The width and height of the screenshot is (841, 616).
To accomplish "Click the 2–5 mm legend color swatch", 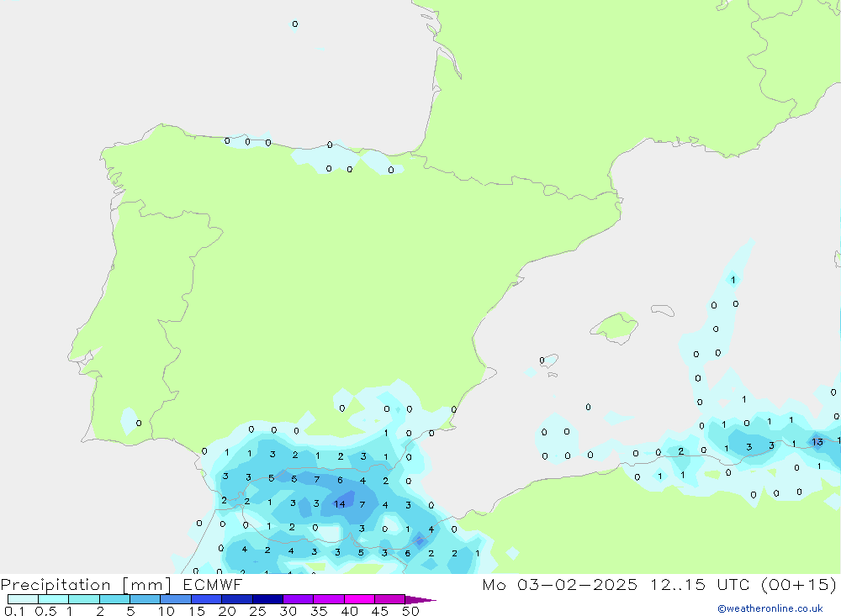I will coord(114,599).
